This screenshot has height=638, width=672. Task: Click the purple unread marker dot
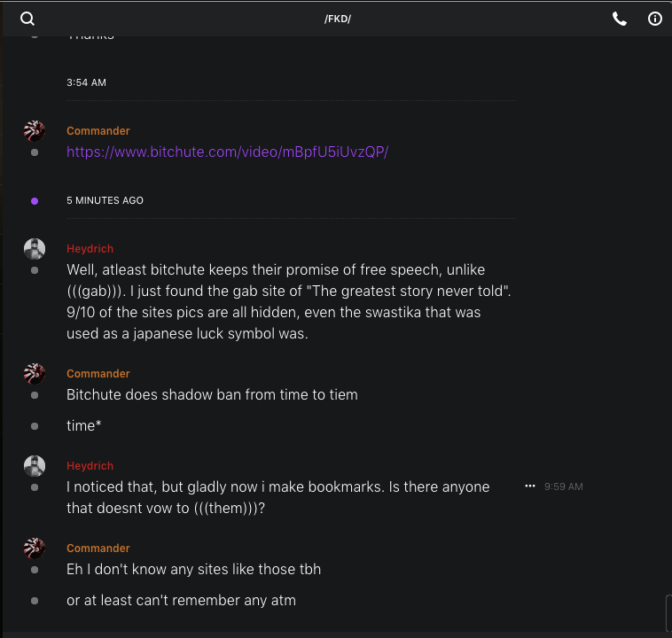[x=35, y=201]
